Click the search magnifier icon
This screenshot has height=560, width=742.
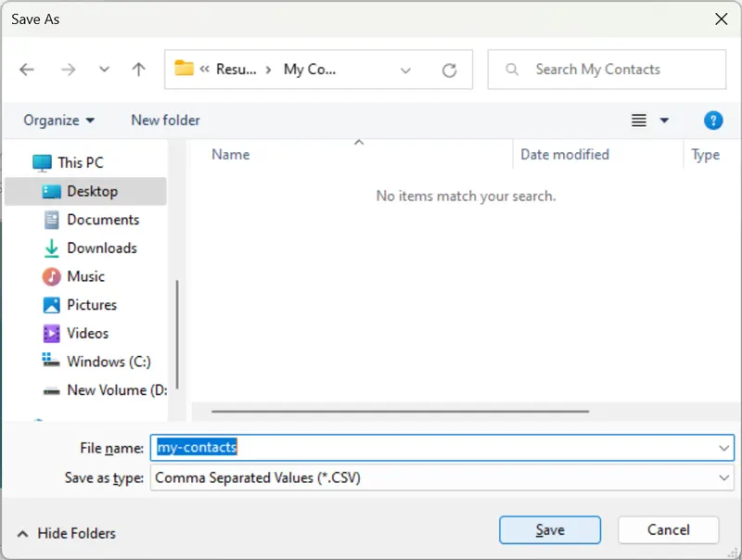click(x=512, y=70)
